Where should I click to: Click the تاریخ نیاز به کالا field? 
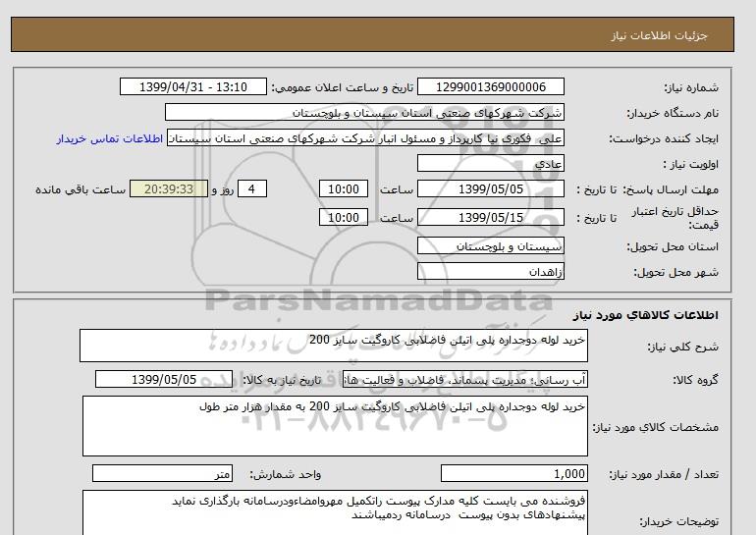pos(164,379)
